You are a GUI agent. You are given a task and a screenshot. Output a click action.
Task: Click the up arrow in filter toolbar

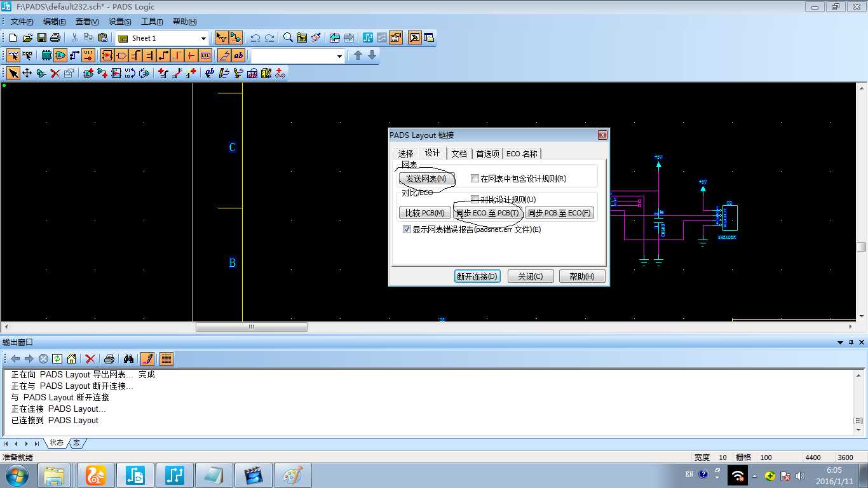pyautogui.click(x=358, y=56)
